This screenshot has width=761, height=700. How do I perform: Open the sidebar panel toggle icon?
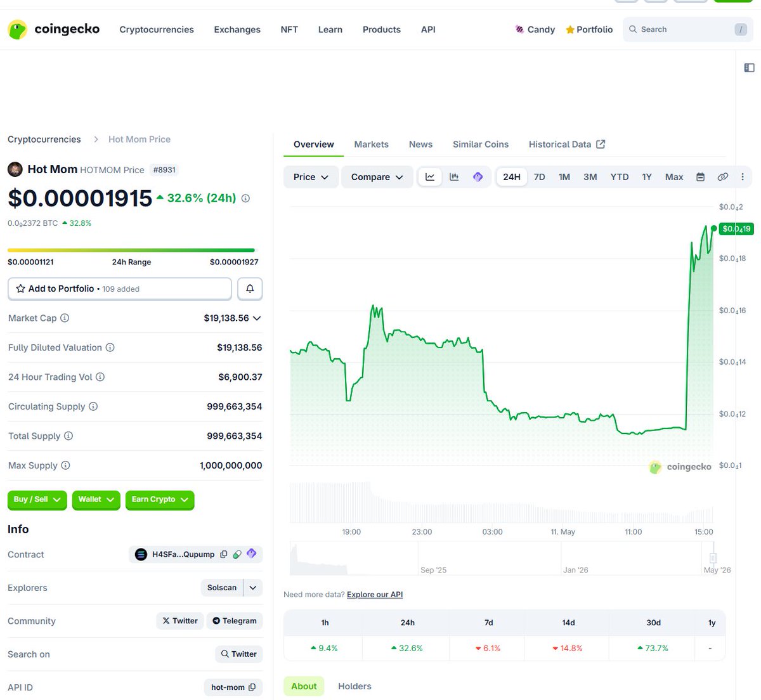[x=749, y=68]
